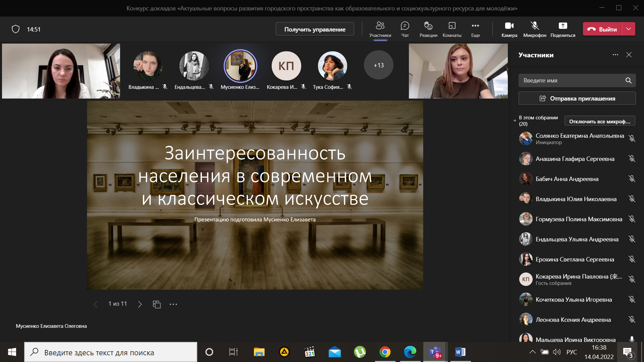
Task: Open slide options ellipsis below presentation
Action: tap(173, 304)
